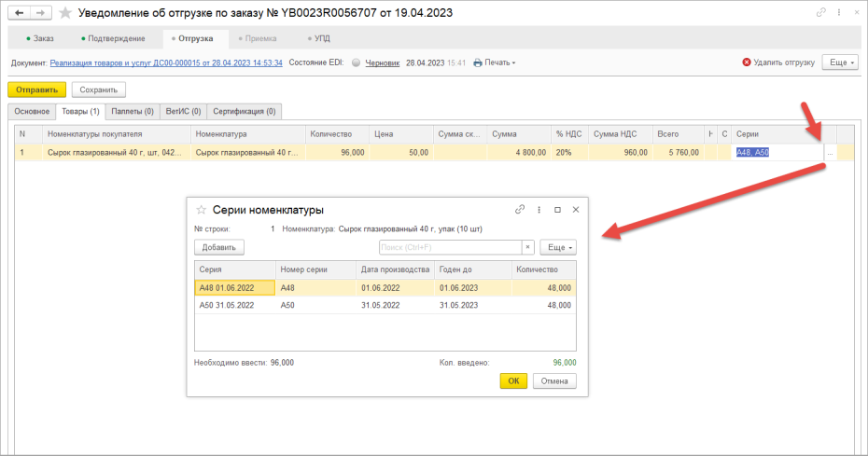
Task: Click Удалить отгрузку text
Action: (x=784, y=62)
